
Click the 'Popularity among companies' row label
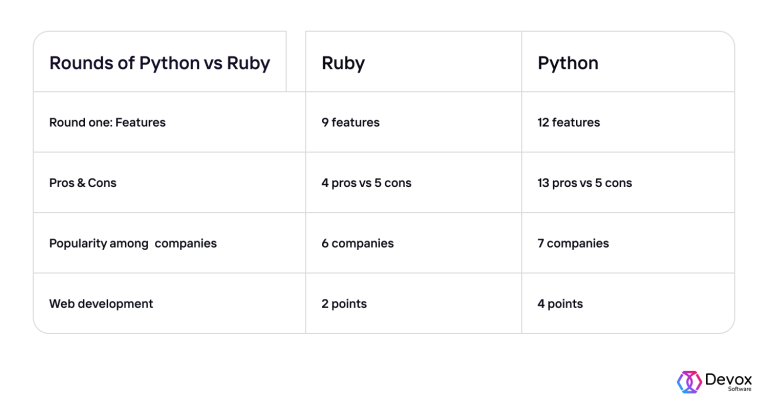132,243
